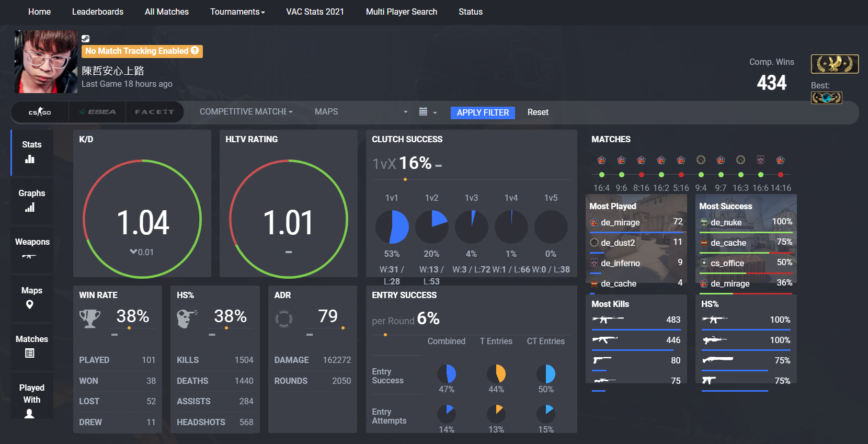Open Matches sidebar list icon
Screen dimensions: 868x444
(x=30, y=354)
